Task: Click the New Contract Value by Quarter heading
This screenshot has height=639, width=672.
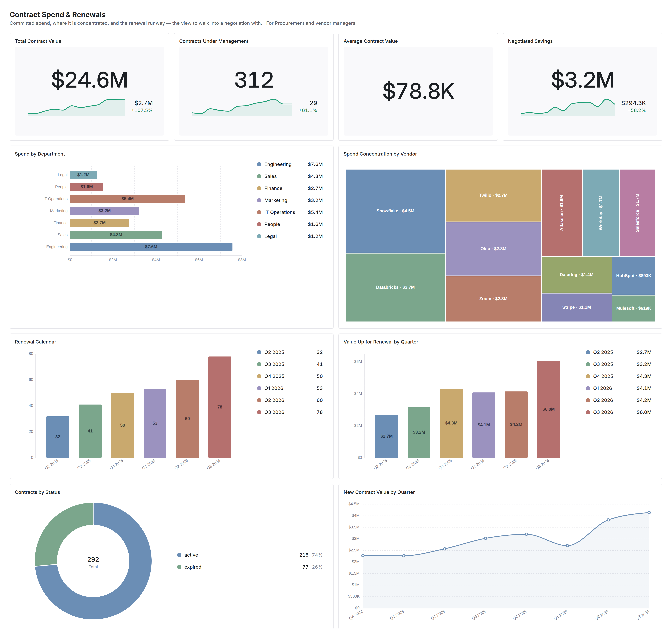Action: (379, 492)
